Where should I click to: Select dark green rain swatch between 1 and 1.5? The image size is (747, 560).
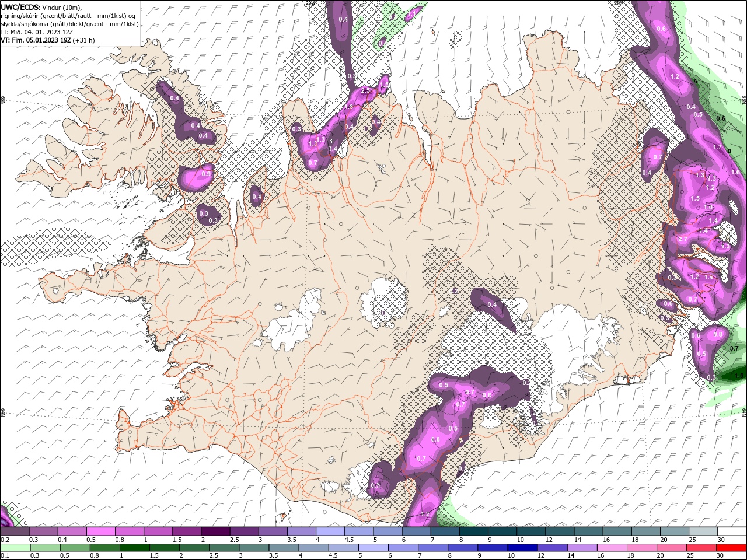click(x=135, y=548)
